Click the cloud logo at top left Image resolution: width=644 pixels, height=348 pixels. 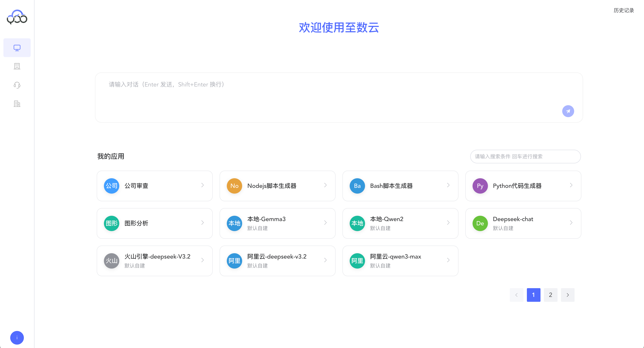17,17
